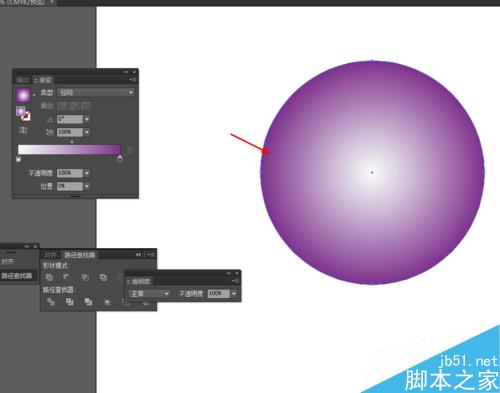Select the 路径查找器 tab in Pathfinder panel
Viewport: 500px width, 393px height.
point(80,255)
